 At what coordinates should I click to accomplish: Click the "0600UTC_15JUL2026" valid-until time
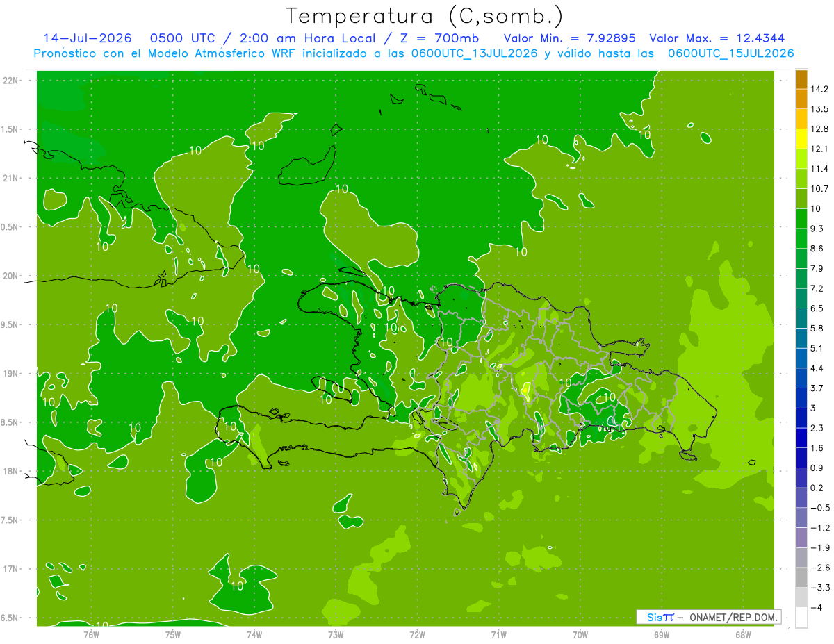[x=731, y=53]
